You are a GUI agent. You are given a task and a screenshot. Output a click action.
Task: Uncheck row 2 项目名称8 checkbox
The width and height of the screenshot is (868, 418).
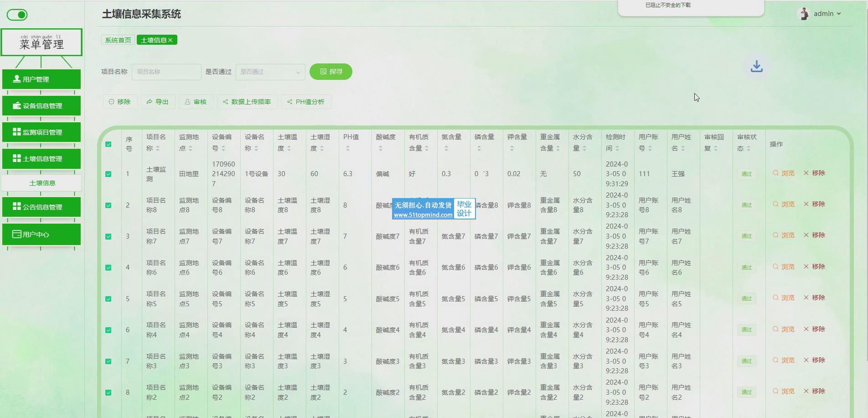tap(108, 205)
